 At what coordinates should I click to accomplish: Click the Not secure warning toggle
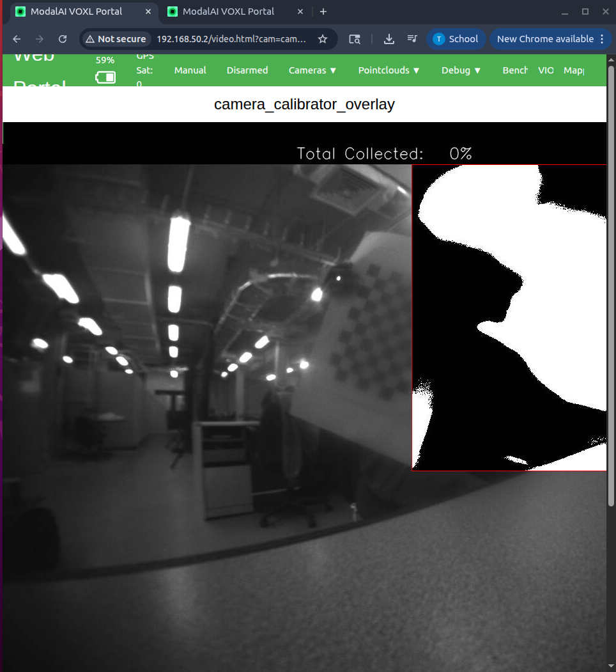(x=116, y=39)
